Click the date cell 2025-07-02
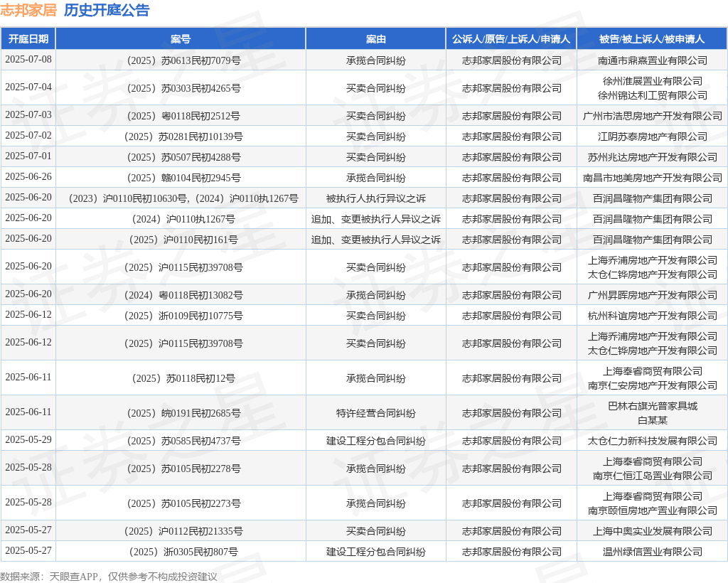The width and height of the screenshot is (728, 583). (x=28, y=136)
